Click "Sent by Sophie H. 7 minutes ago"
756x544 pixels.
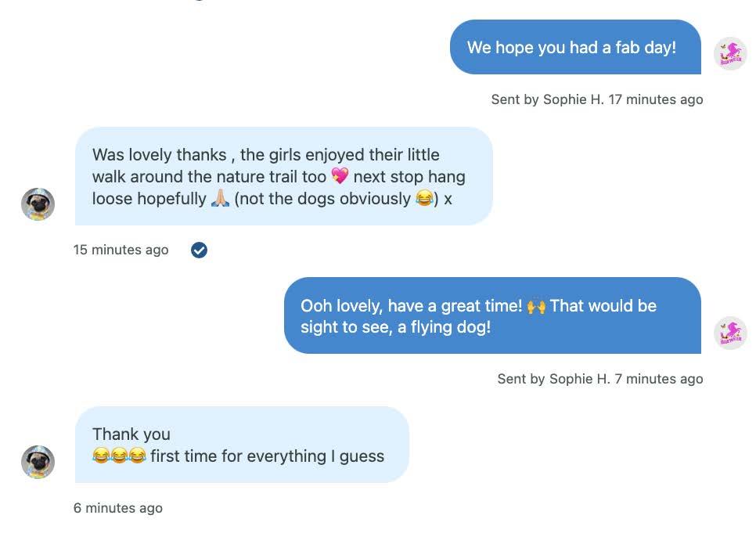(x=599, y=379)
